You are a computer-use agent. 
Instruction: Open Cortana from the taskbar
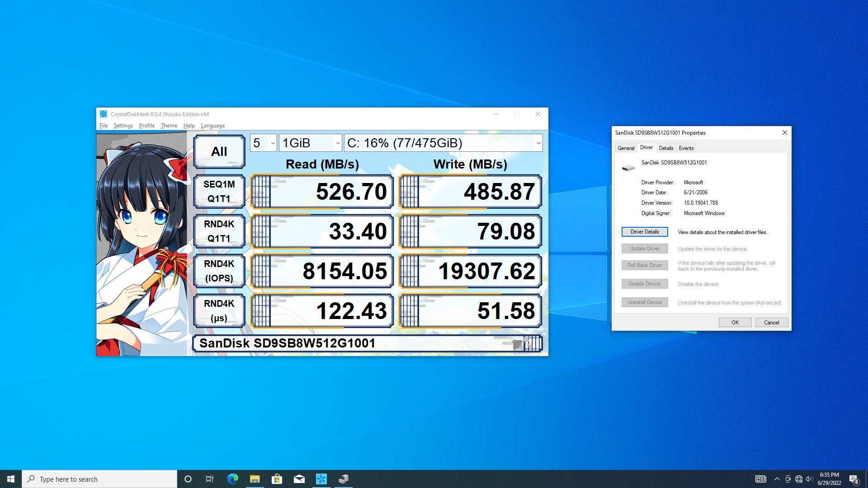(x=188, y=479)
